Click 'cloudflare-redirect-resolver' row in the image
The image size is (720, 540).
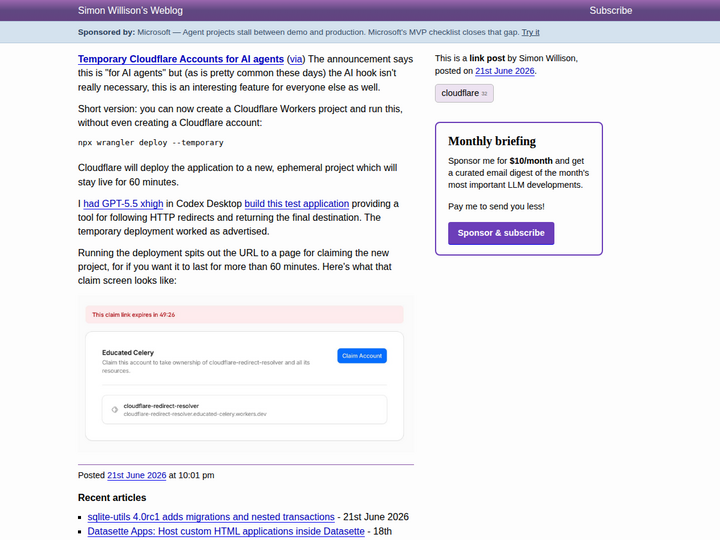click(x=244, y=410)
